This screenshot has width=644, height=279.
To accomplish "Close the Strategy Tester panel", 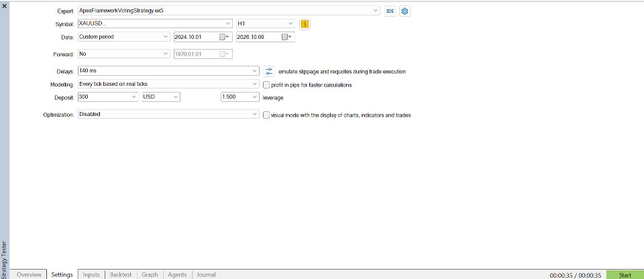I will [5, 6].
